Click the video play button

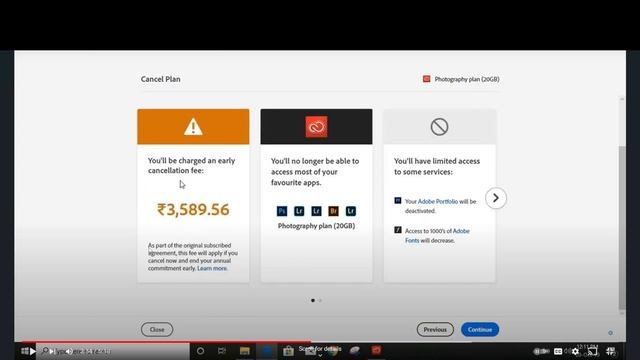[33, 351]
